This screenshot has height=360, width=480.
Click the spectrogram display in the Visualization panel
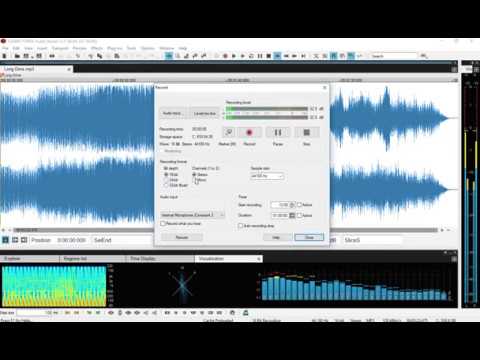(x=54, y=286)
